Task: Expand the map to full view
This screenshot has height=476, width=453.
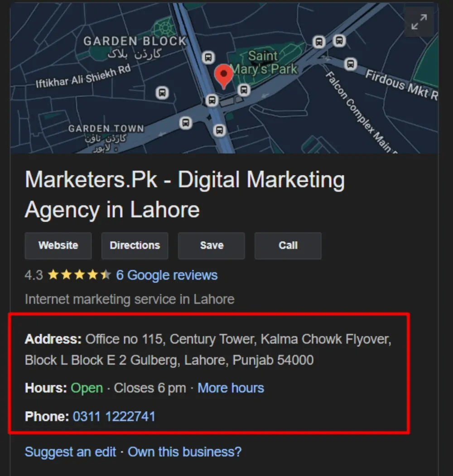Action: (419, 22)
